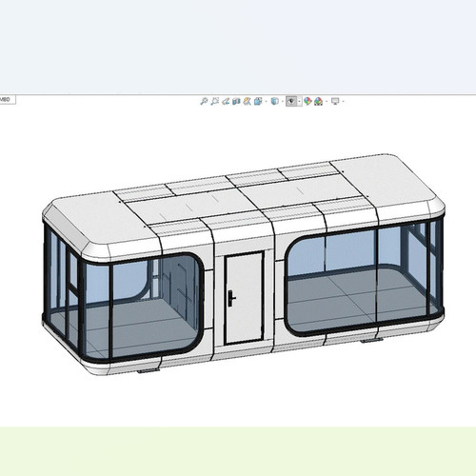
Task: Click the Display Style cube icon
Action: click(275, 101)
